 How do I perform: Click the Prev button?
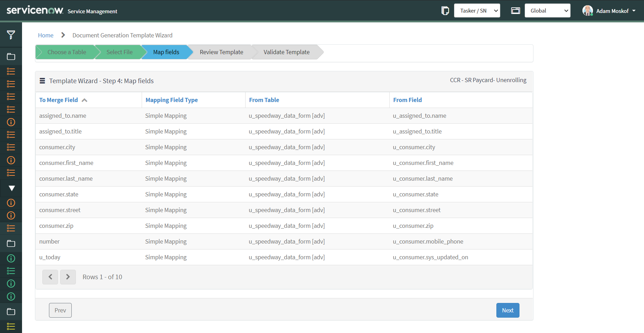pyautogui.click(x=60, y=310)
